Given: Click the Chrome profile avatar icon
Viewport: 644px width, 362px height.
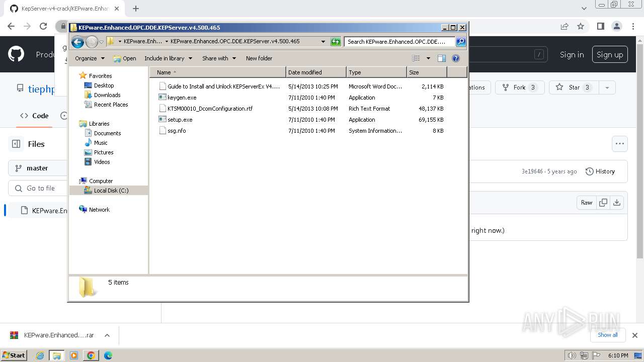Looking at the screenshot, I should pyautogui.click(x=617, y=26).
